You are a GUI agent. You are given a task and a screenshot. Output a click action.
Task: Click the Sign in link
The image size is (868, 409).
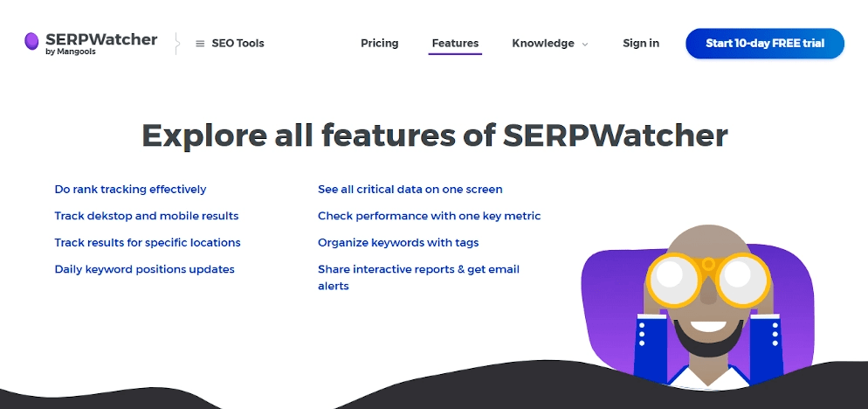coord(640,43)
